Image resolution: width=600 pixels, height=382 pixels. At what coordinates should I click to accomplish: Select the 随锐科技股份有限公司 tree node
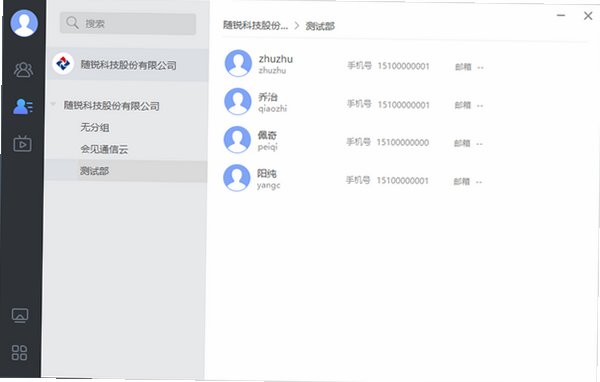111,105
